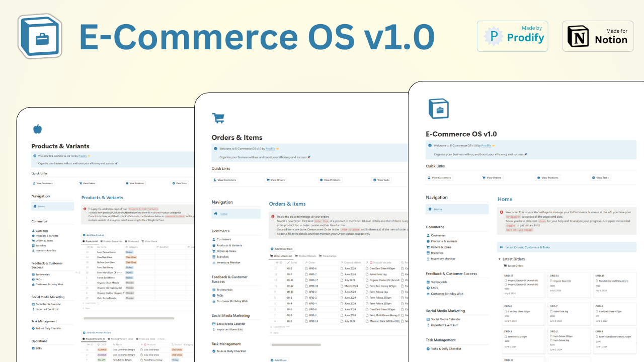The width and height of the screenshot is (644, 362).
Task: Click Social Media Calendar icon, E-Commerce OS page
Action: 428,319
